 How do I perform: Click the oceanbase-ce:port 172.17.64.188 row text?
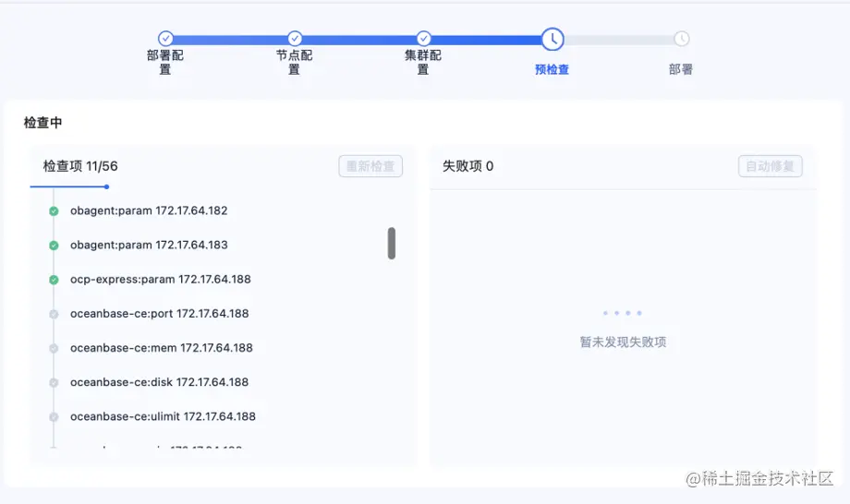pyautogui.click(x=159, y=314)
